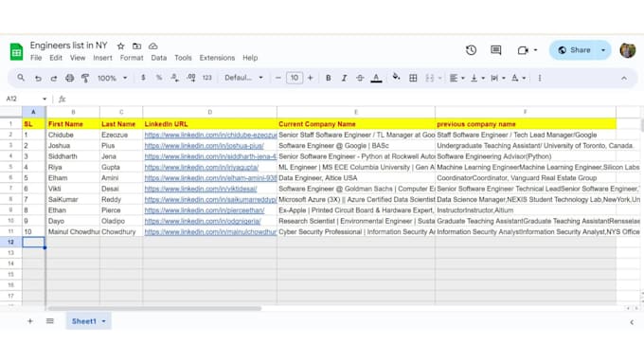Open the Tools menu
Viewport: 644px width, 363px height.
183,58
